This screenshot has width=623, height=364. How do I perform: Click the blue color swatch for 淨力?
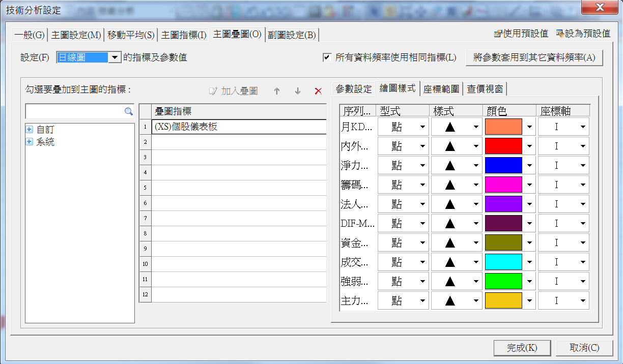click(x=503, y=166)
